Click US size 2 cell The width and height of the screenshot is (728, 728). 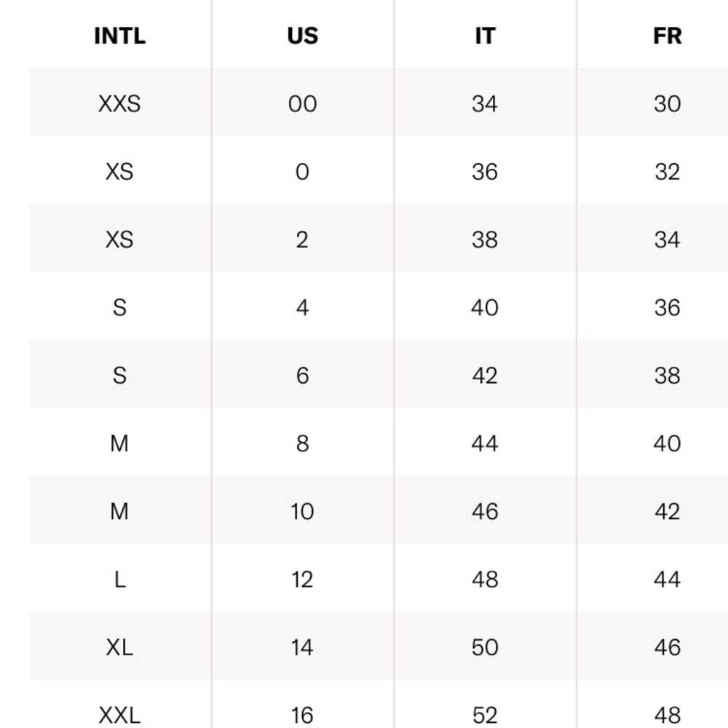coord(302,240)
